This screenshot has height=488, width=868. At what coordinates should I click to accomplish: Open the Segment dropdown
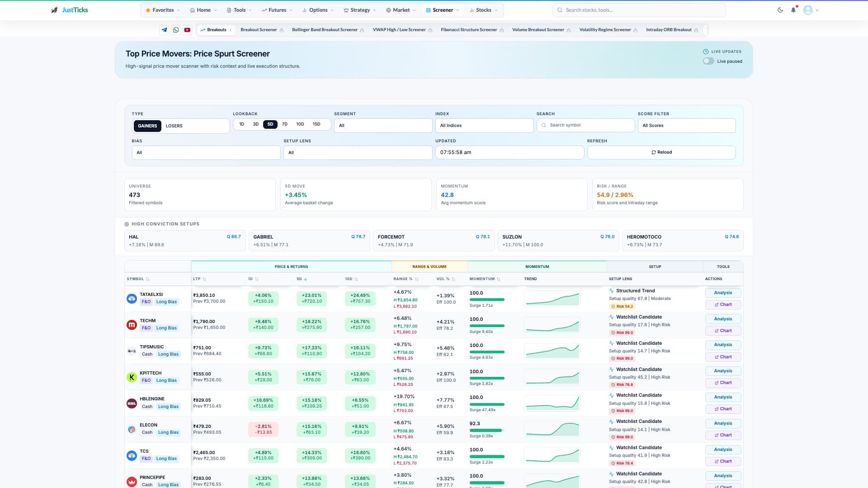click(383, 126)
